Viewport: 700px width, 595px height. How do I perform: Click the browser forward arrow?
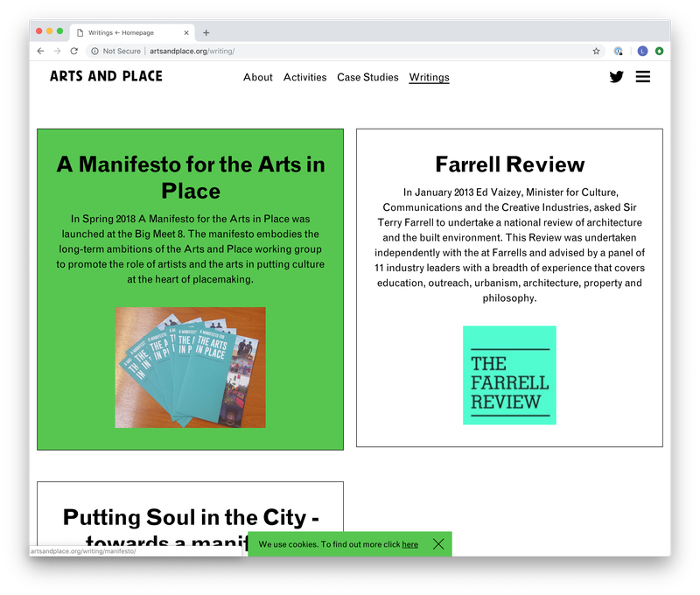pos(57,52)
